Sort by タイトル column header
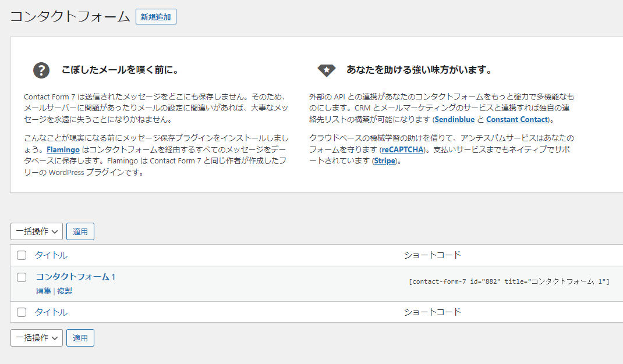The height and width of the screenshot is (364, 623). (51, 255)
